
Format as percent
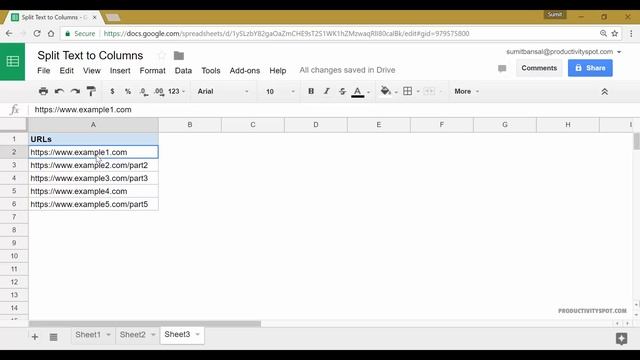pos(128,91)
